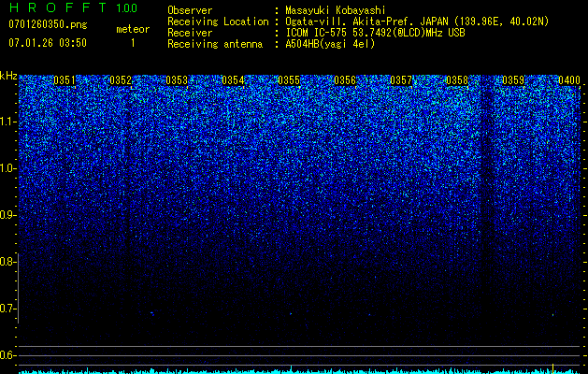Click the 0357 time marker

(401, 80)
